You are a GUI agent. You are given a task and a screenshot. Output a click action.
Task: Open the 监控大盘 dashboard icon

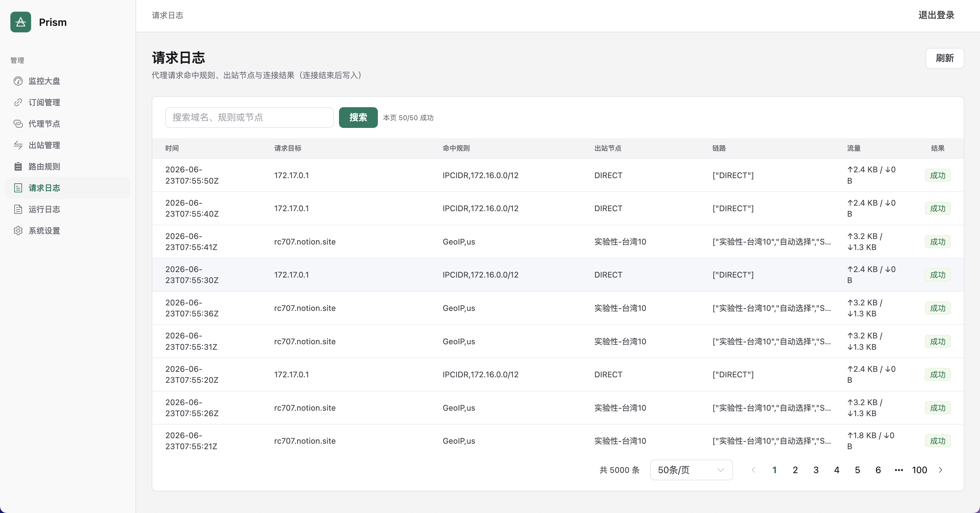click(x=18, y=81)
